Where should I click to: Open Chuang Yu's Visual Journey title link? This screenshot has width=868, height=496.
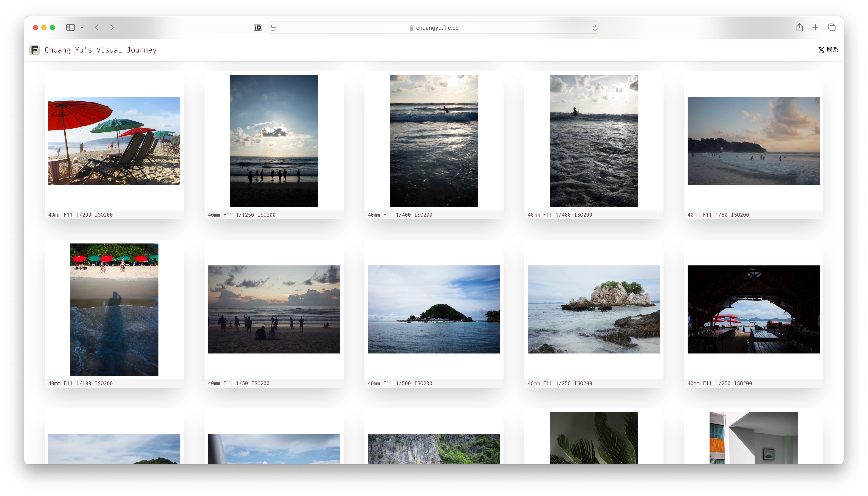click(101, 50)
